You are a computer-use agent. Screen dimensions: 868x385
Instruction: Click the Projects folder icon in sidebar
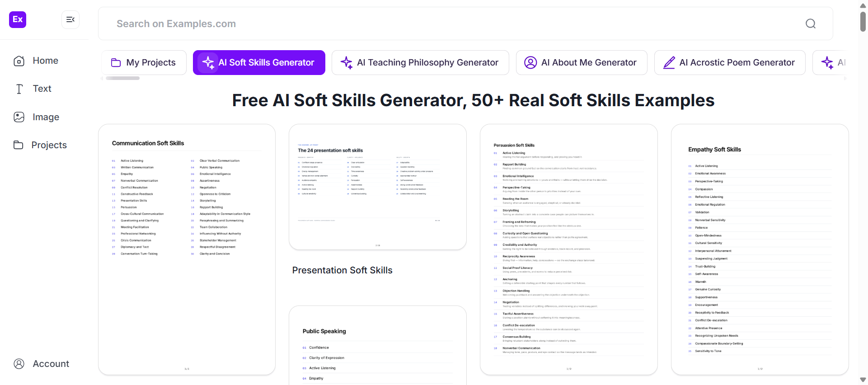point(19,145)
